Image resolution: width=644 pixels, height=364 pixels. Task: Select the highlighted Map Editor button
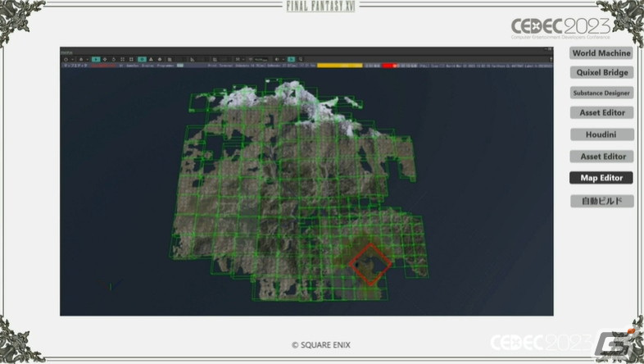[601, 178]
